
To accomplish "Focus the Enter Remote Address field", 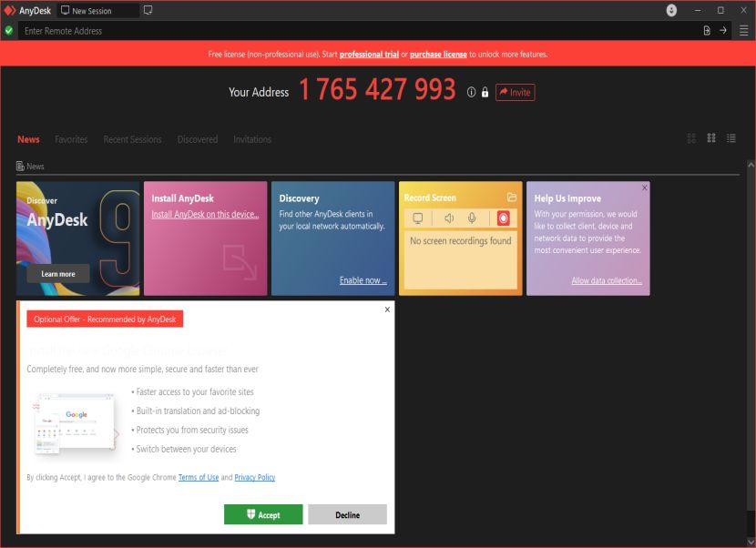I will tap(359, 31).
